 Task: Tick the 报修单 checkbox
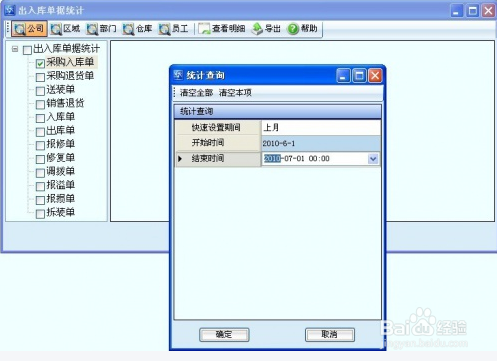tap(40, 146)
